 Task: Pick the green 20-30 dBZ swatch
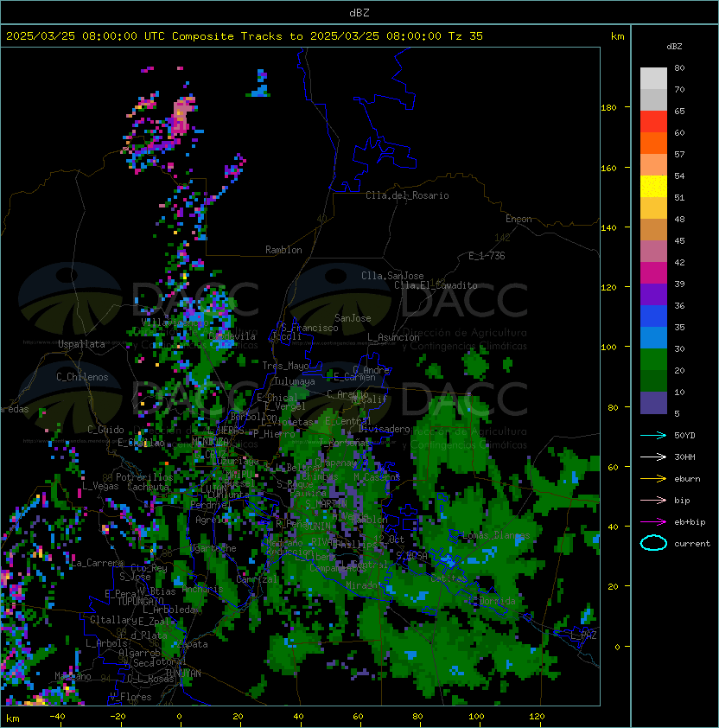(x=653, y=359)
